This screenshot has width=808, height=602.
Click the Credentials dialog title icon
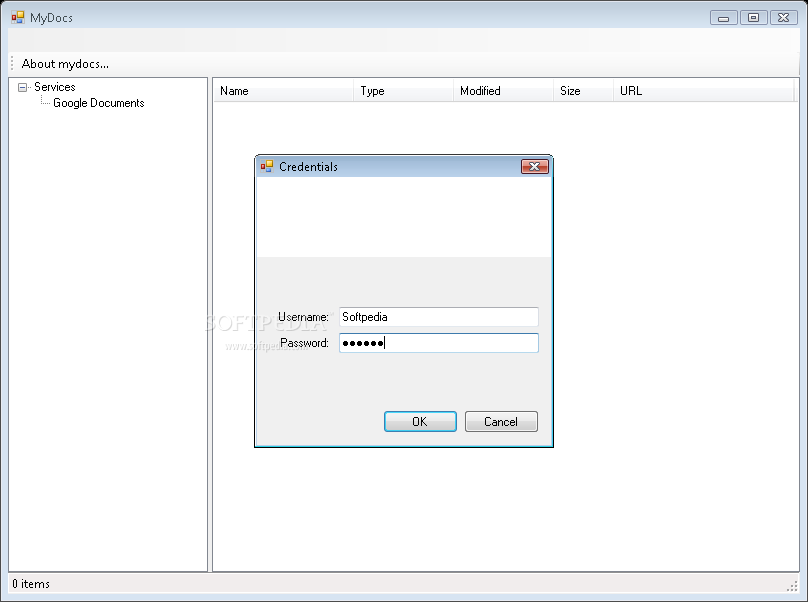tap(267, 166)
